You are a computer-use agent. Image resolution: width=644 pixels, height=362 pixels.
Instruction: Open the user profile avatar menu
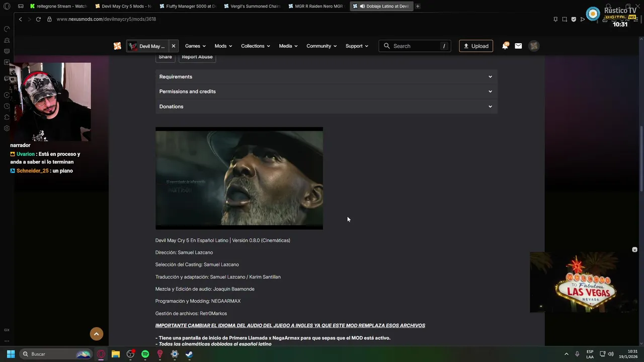point(534,46)
